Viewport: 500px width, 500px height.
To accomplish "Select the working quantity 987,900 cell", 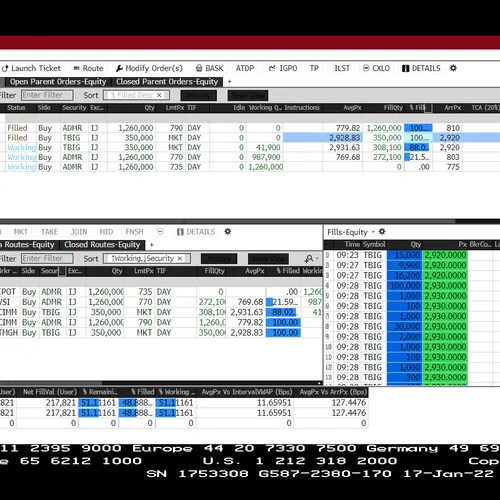I will (266, 157).
